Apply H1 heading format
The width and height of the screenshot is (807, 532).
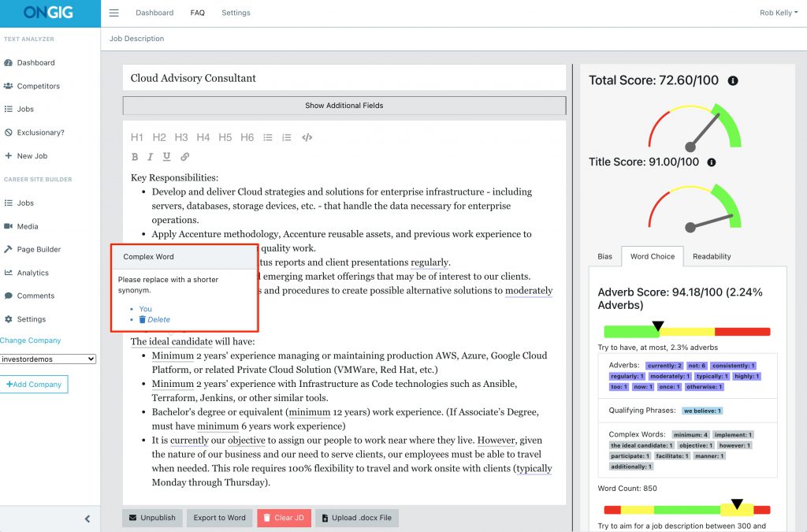(137, 137)
